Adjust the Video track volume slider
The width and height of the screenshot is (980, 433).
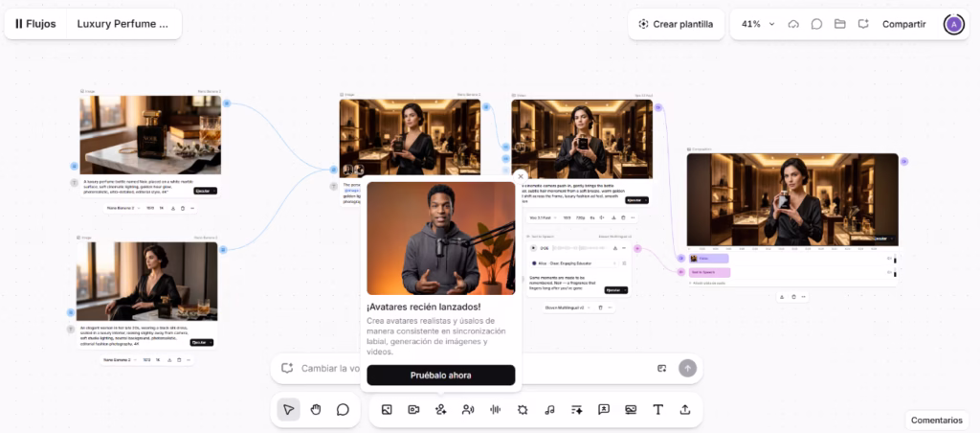click(895, 259)
